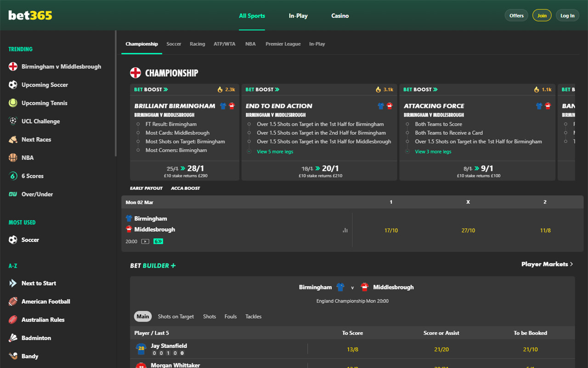Screen dimensions: 588x368
Task: Click the live streaming play icon
Action: point(145,241)
